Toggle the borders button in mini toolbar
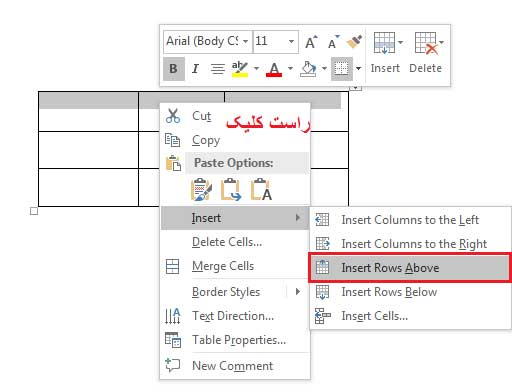The height and width of the screenshot is (392, 512). [342, 69]
